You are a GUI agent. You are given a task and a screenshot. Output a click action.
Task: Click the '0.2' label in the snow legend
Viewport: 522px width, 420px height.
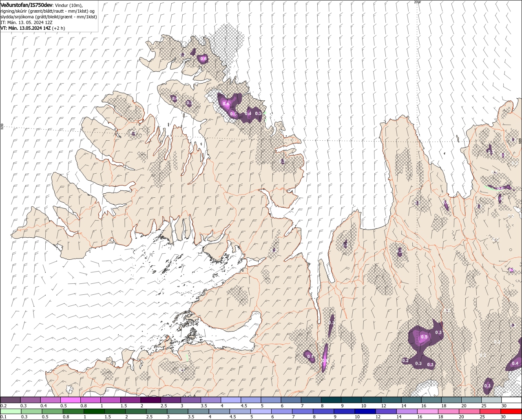tap(3, 406)
